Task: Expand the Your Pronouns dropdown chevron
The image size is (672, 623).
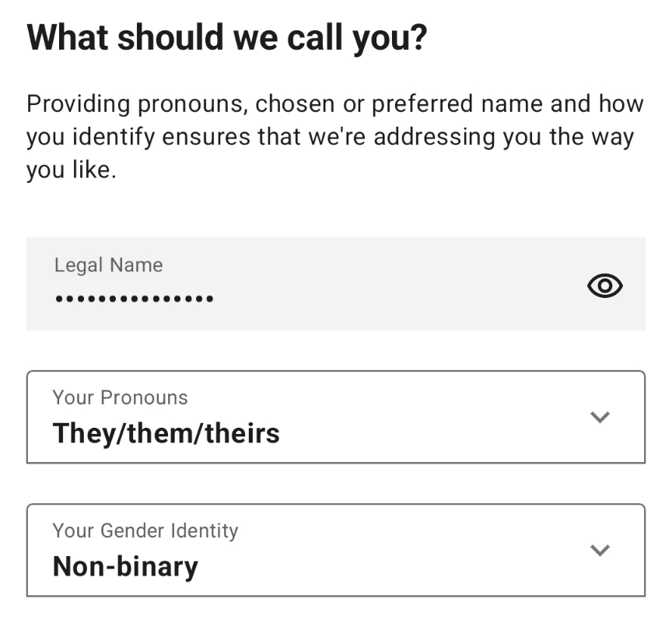Action: (x=599, y=417)
